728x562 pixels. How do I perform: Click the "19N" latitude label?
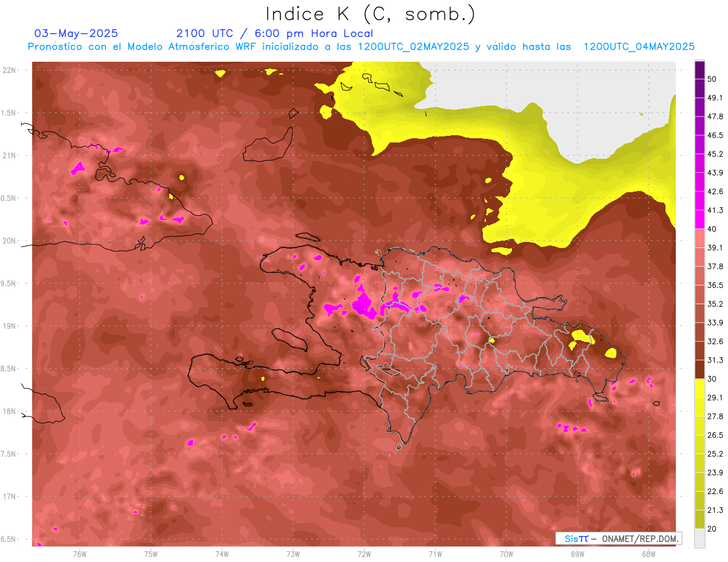9,326
